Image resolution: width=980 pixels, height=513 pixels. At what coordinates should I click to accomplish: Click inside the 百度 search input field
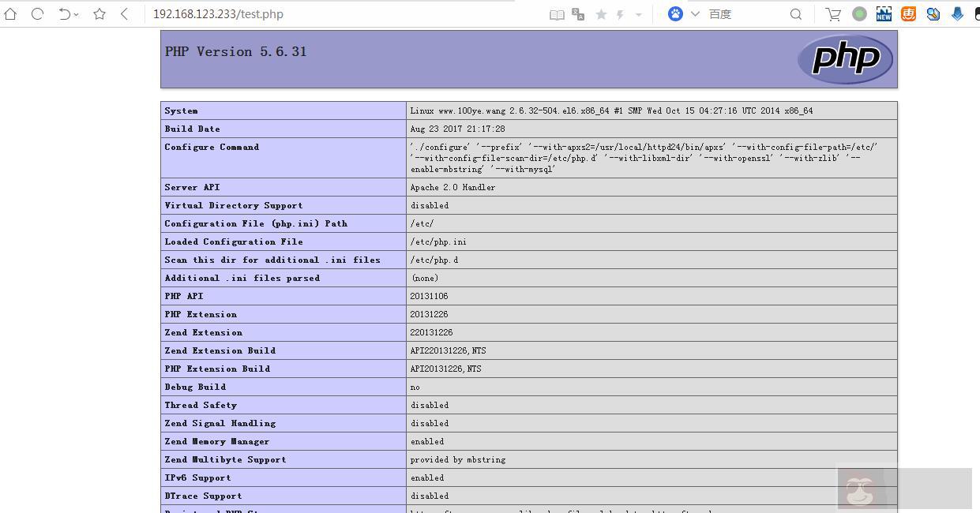742,13
